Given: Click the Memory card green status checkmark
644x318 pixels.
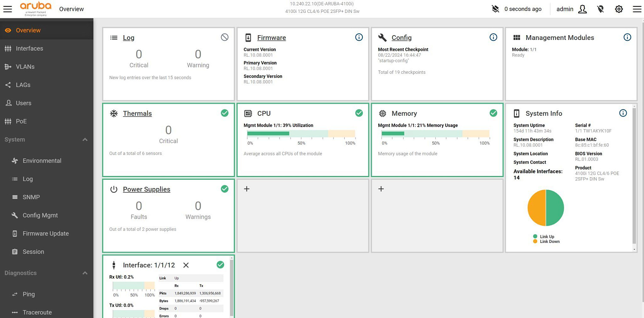Looking at the screenshot, I should pos(493,113).
